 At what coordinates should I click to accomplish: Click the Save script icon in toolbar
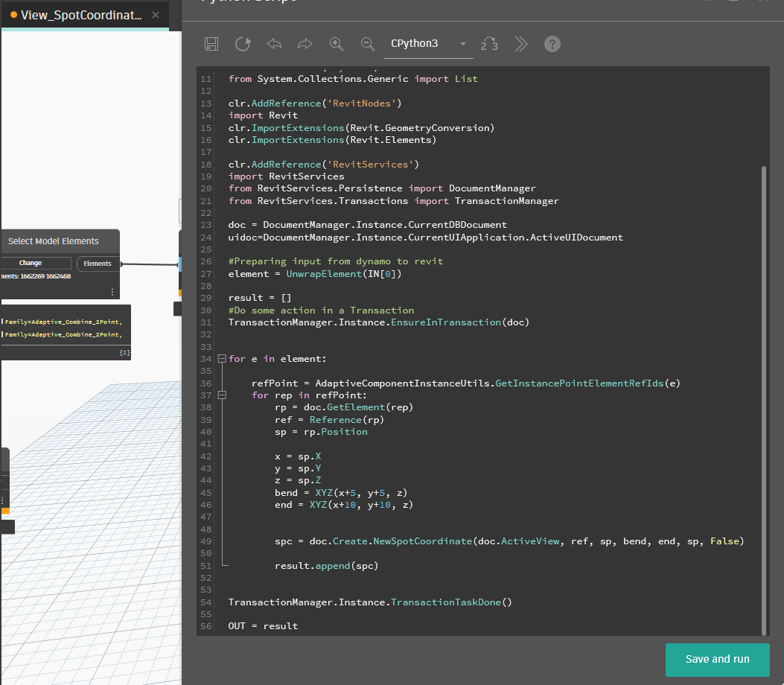tap(211, 44)
